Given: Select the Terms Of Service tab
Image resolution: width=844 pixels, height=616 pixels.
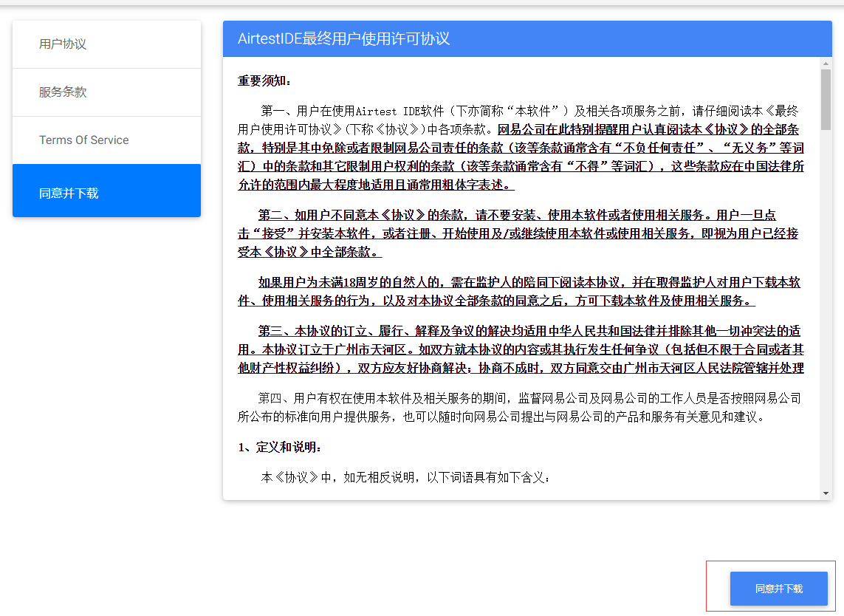Looking at the screenshot, I should [106, 140].
